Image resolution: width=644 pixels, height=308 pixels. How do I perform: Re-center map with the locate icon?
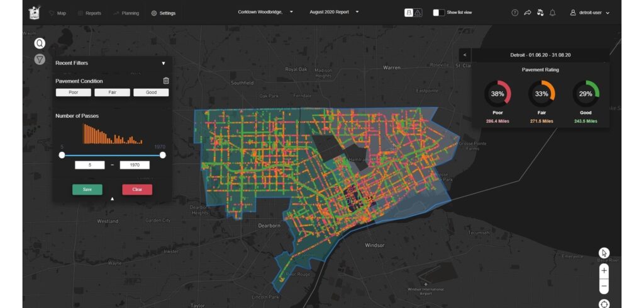pos(604,304)
